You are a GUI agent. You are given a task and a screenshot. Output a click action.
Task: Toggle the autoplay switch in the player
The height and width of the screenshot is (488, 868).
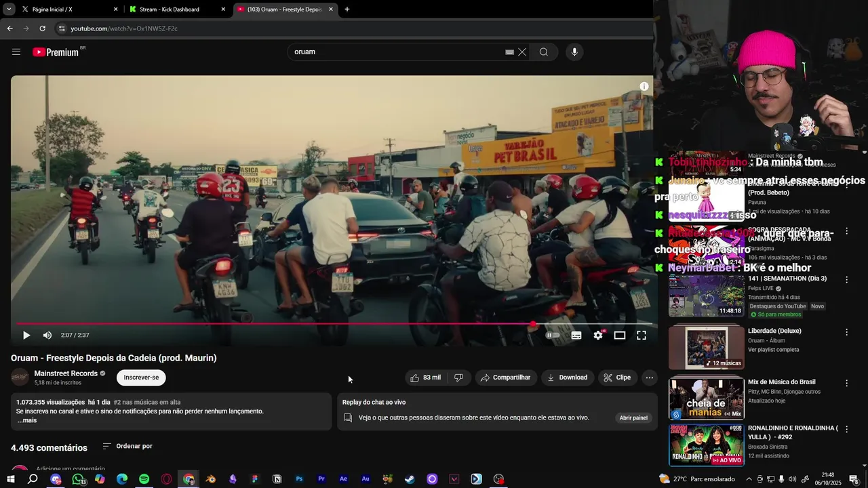553,335
